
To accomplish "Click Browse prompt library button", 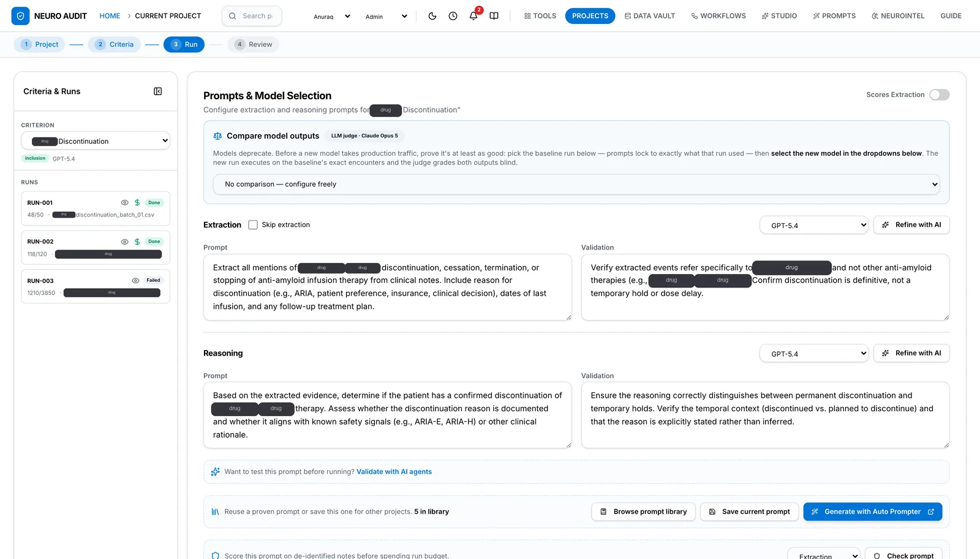I will [x=643, y=512].
